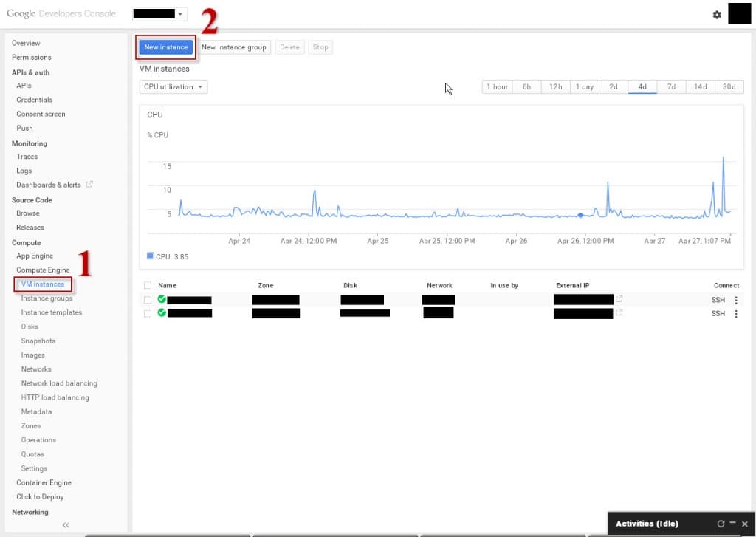The height and width of the screenshot is (537, 756).
Task: Click the New instance group button
Action: [233, 47]
